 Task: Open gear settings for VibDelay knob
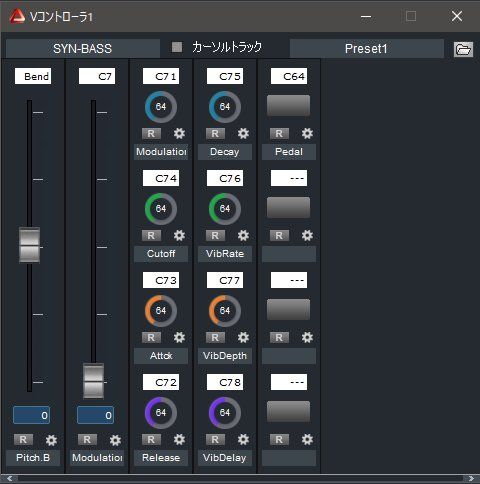[x=243, y=439]
